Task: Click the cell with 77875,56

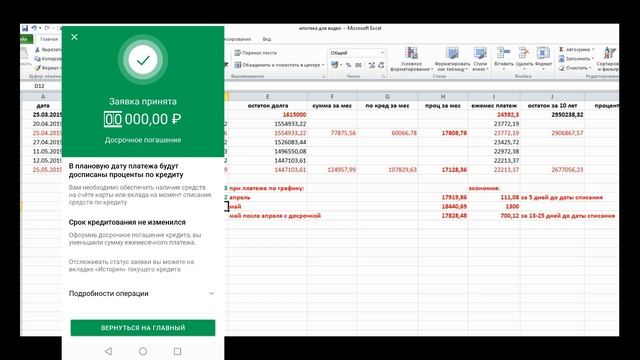Action: point(332,133)
